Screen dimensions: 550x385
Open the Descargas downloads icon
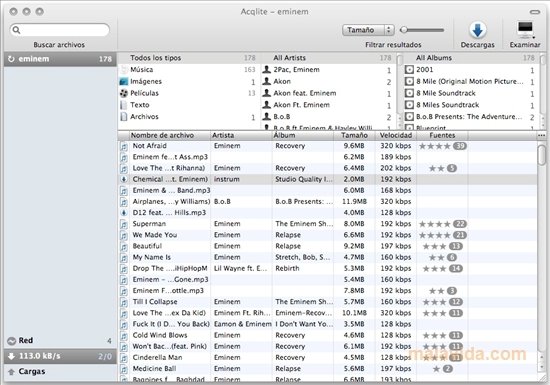pyautogui.click(x=477, y=30)
